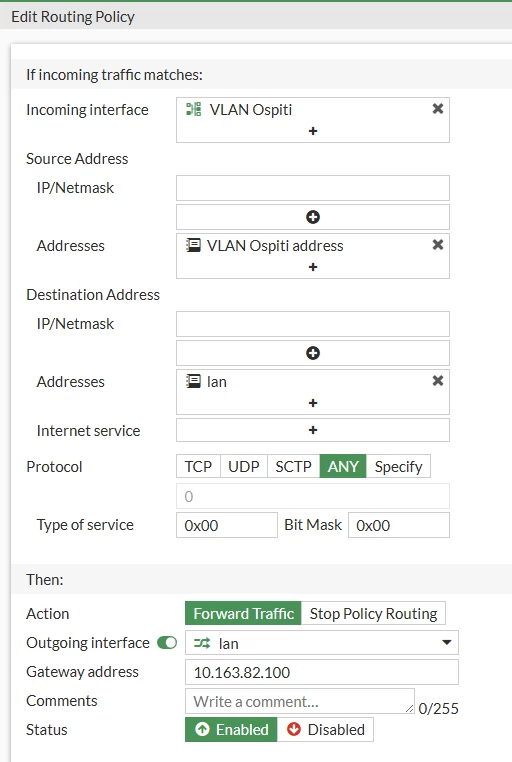Choose the Specify protocol option

click(x=398, y=467)
